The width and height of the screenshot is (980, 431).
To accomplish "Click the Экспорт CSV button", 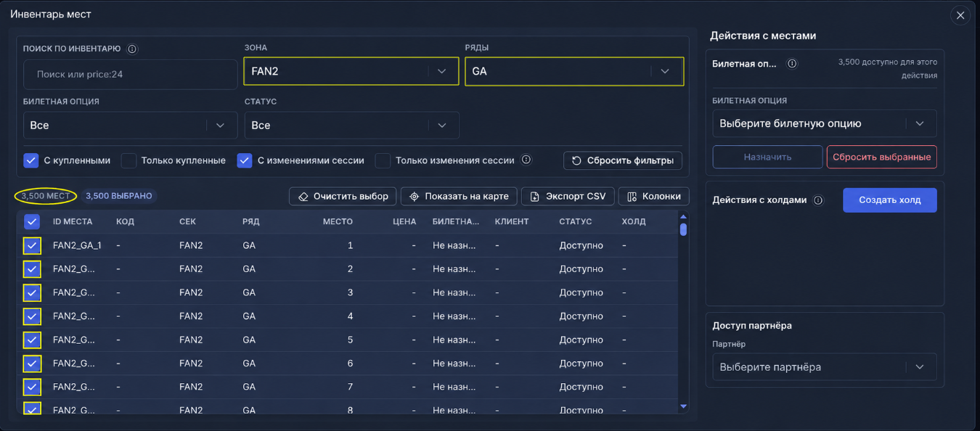I will 568,197.
